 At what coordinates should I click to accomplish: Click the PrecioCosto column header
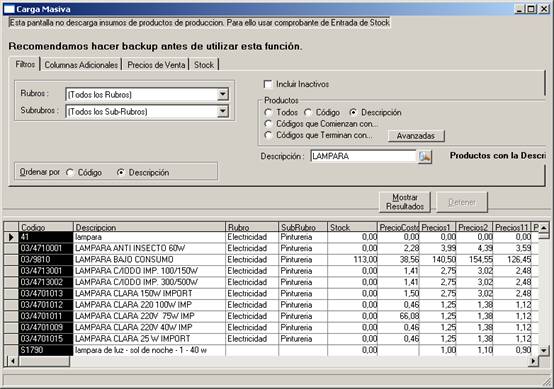click(398, 227)
